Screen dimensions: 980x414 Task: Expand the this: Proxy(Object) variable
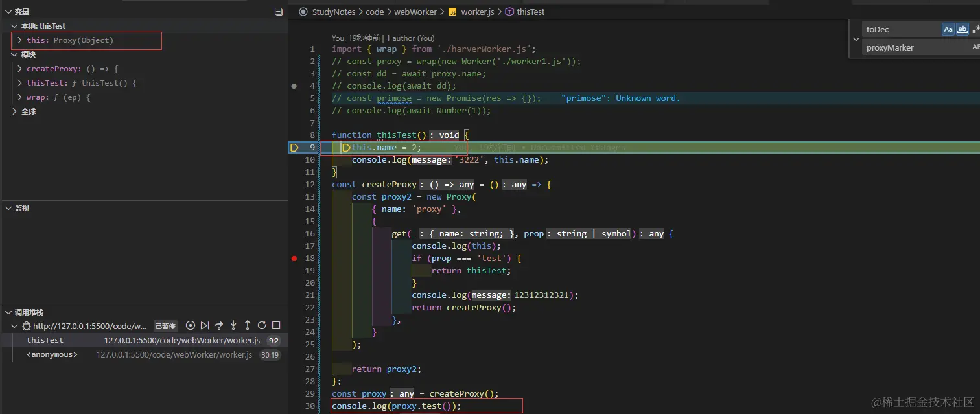(x=20, y=40)
